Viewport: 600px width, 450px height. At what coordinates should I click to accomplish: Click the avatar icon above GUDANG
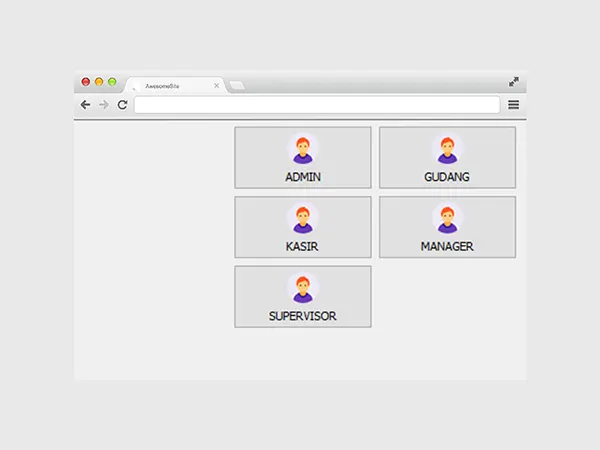[x=447, y=149]
